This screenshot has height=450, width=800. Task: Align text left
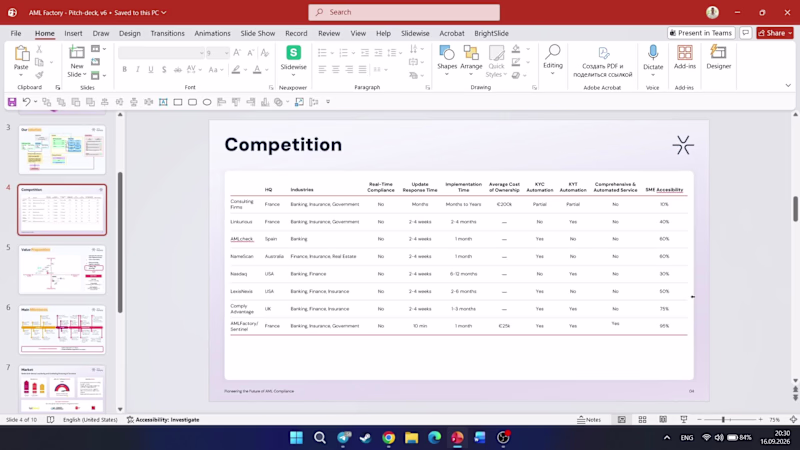tap(322, 69)
